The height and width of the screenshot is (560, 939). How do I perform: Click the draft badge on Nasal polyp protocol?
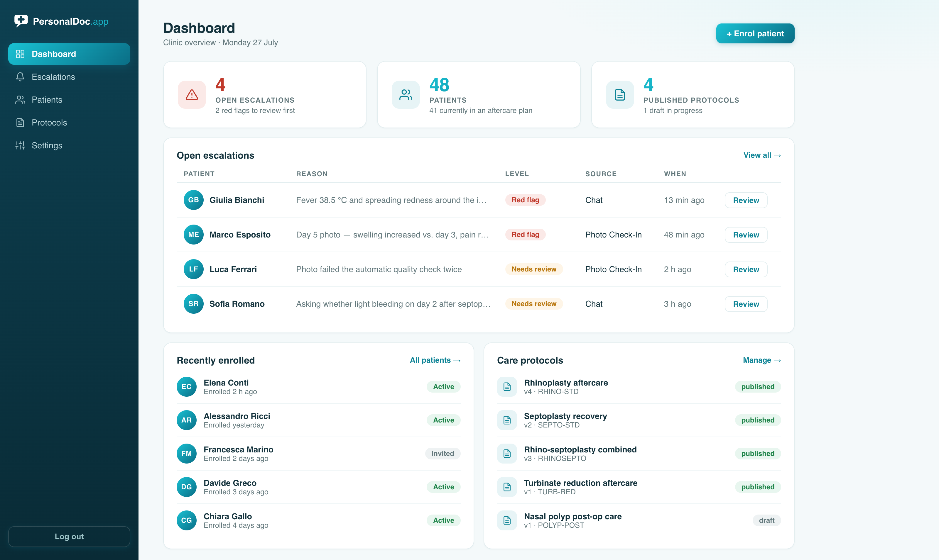766,520
